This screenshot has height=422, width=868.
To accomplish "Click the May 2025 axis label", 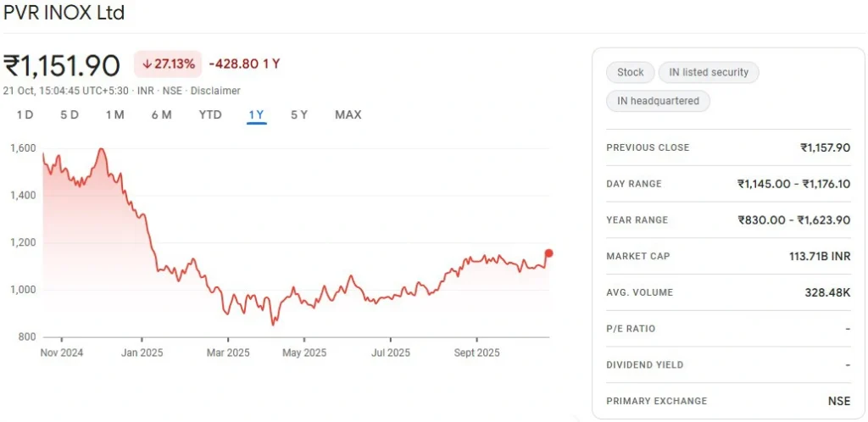I will click(304, 353).
